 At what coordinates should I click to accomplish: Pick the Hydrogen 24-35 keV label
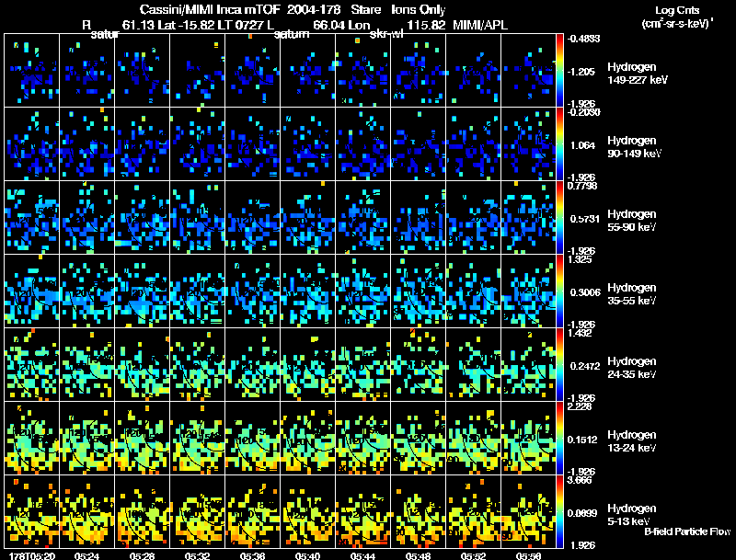click(630, 367)
